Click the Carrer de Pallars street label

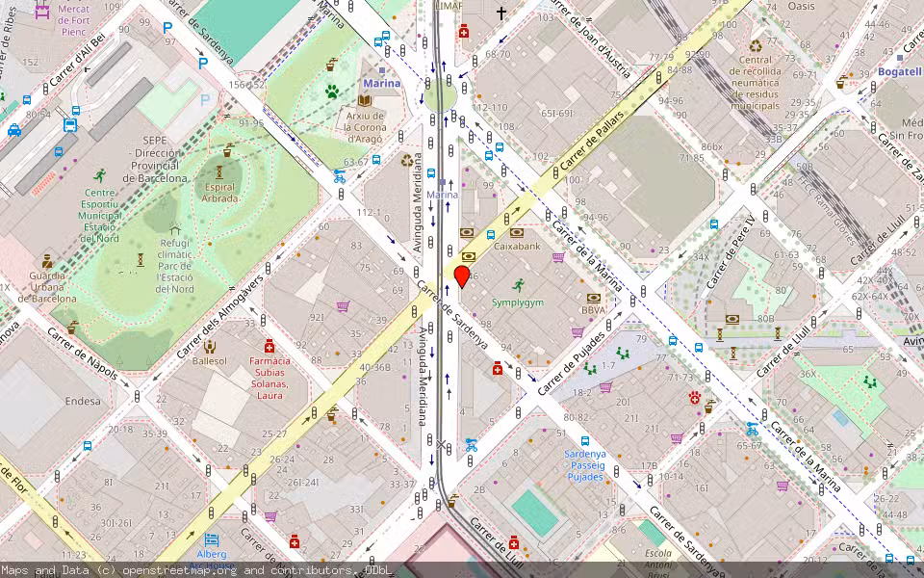[x=592, y=141]
